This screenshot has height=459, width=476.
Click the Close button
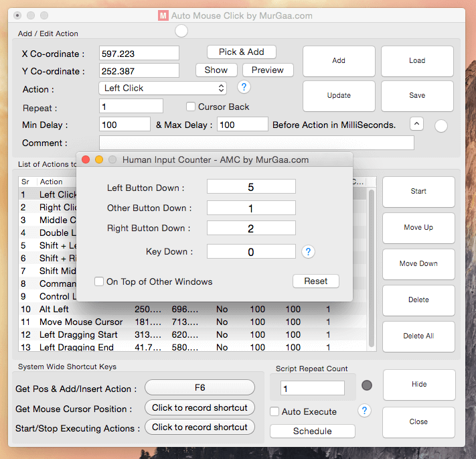418,422
